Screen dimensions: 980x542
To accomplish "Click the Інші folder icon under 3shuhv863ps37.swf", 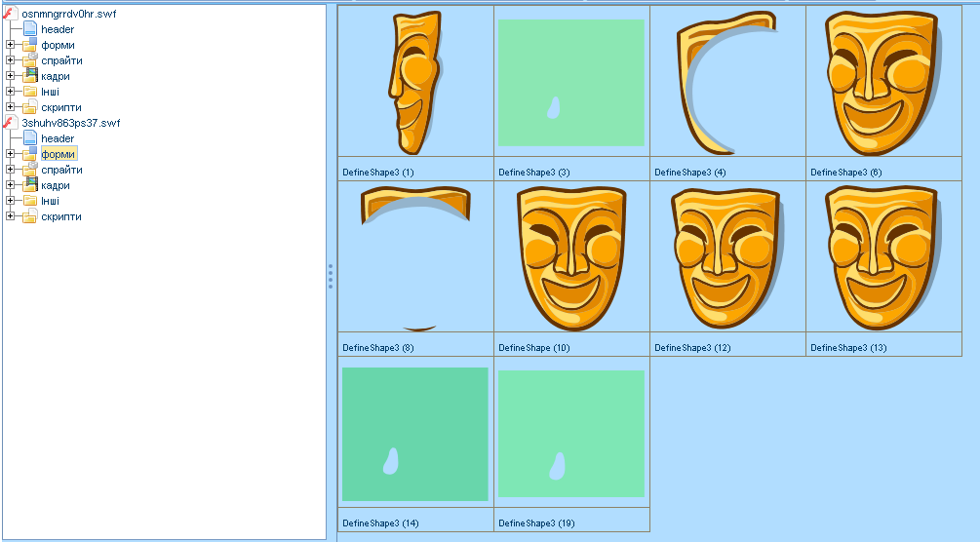I will coord(30,201).
